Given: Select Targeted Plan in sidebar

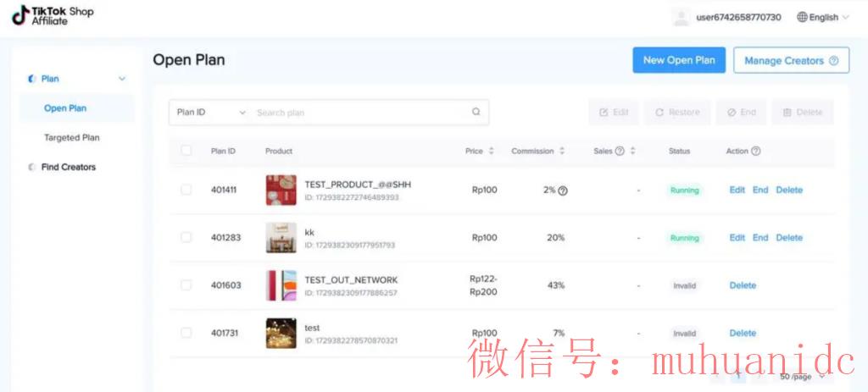Looking at the screenshot, I should (72, 138).
